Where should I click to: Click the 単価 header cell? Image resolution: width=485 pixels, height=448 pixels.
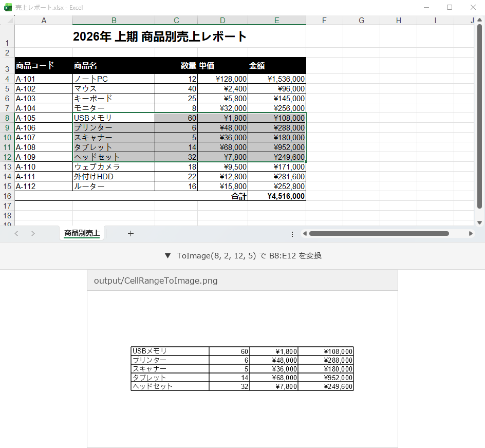(222, 66)
